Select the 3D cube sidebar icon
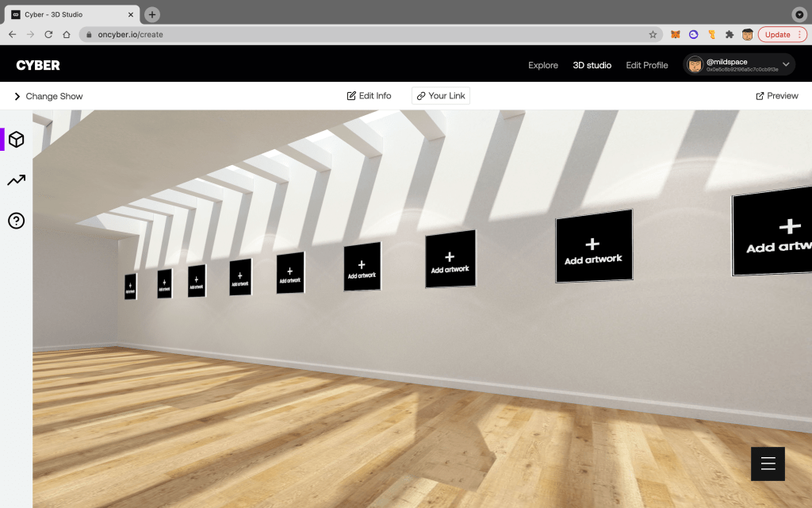This screenshot has height=508, width=812. point(16,140)
